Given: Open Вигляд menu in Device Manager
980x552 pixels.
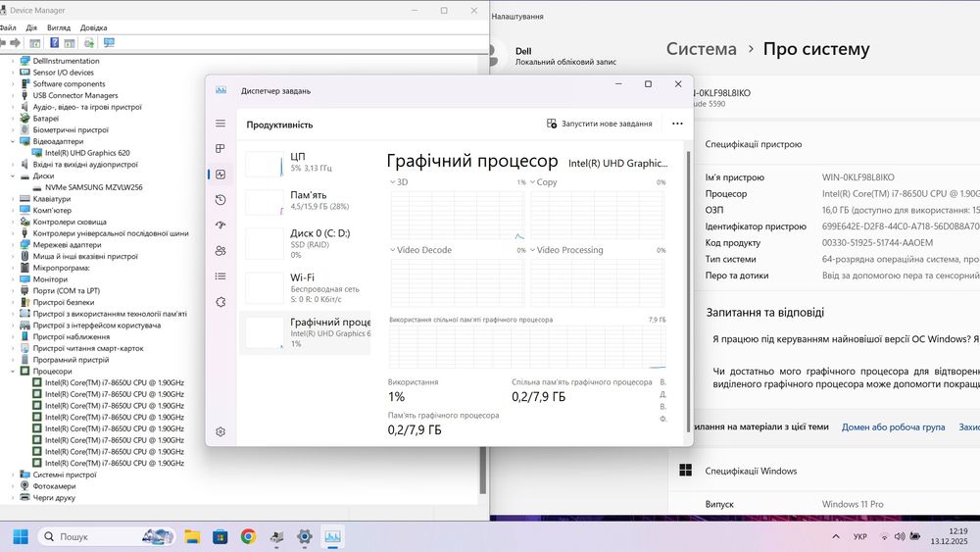Looking at the screenshot, I should click(x=59, y=27).
